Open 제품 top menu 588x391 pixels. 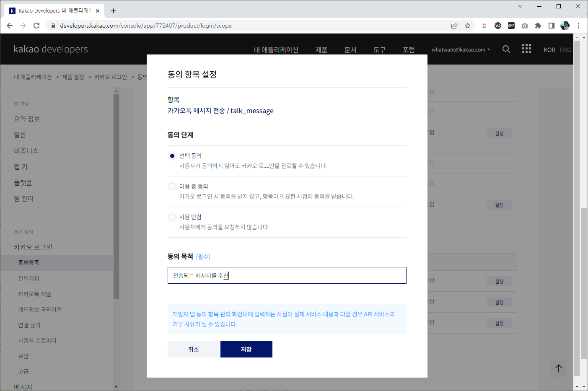click(x=321, y=50)
